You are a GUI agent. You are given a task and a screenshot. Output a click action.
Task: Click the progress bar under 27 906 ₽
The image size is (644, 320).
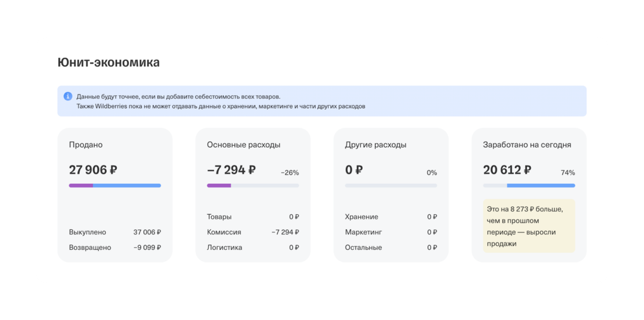[x=115, y=186]
